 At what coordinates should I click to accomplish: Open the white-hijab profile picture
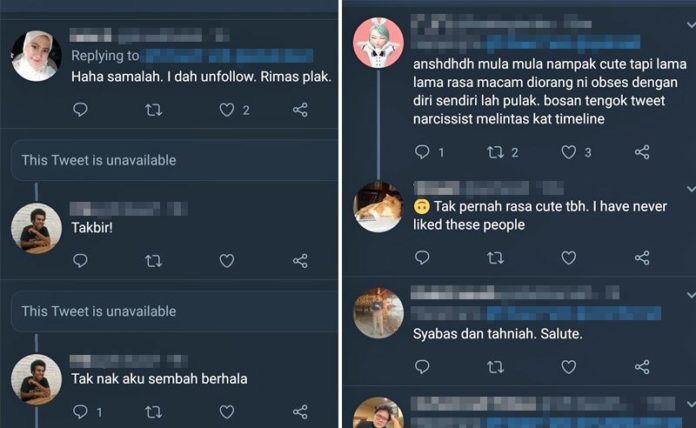[36, 56]
